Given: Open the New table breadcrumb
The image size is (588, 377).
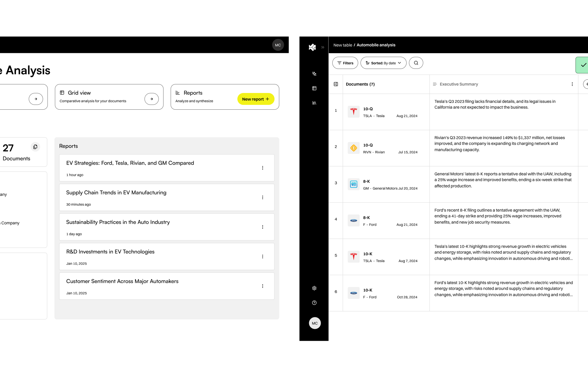Looking at the screenshot, I should (x=343, y=45).
